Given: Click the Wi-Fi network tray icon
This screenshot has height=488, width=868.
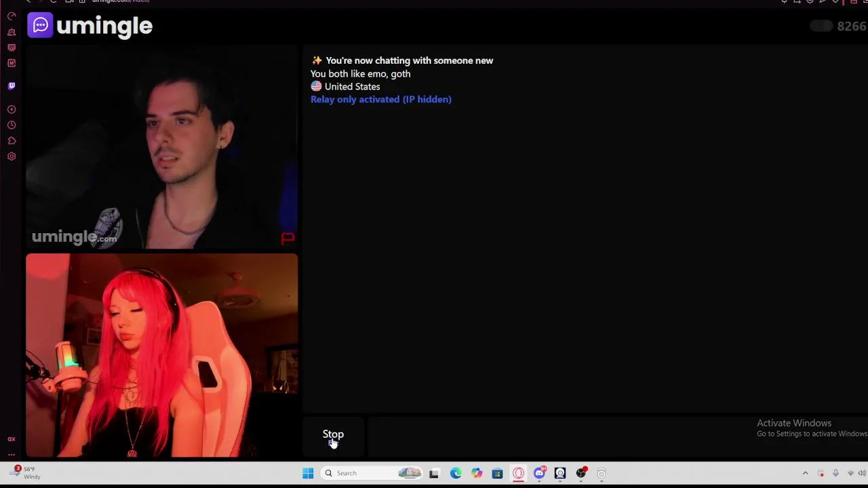Looking at the screenshot, I should point(850,473).
